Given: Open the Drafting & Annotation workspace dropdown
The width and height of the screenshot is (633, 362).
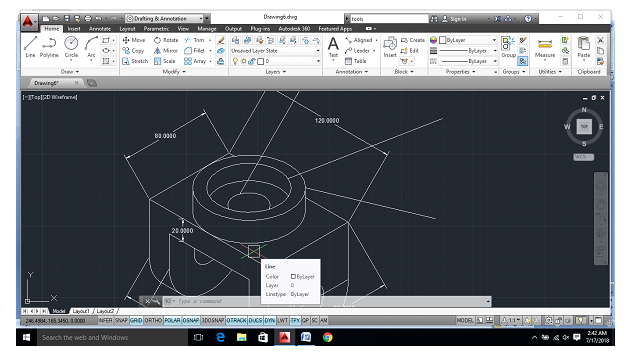Looking at the screenshot, I should coord(164,19).
